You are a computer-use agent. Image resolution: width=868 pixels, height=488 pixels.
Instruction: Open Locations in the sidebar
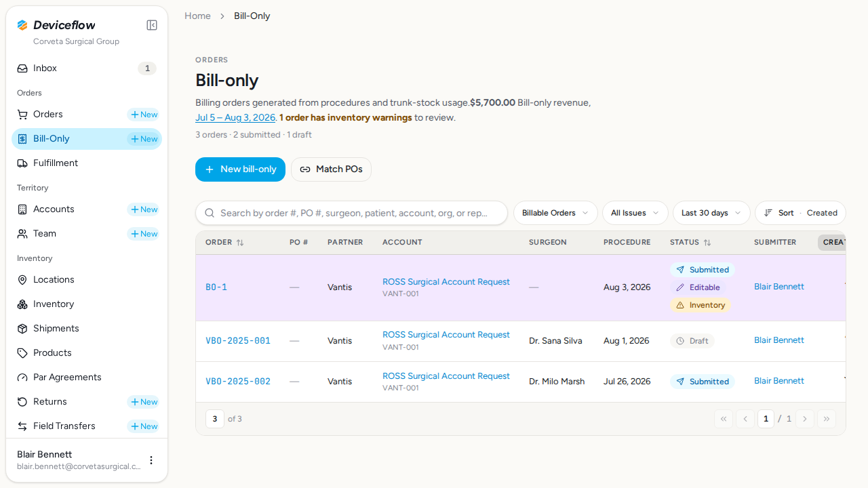click(87, 280)
